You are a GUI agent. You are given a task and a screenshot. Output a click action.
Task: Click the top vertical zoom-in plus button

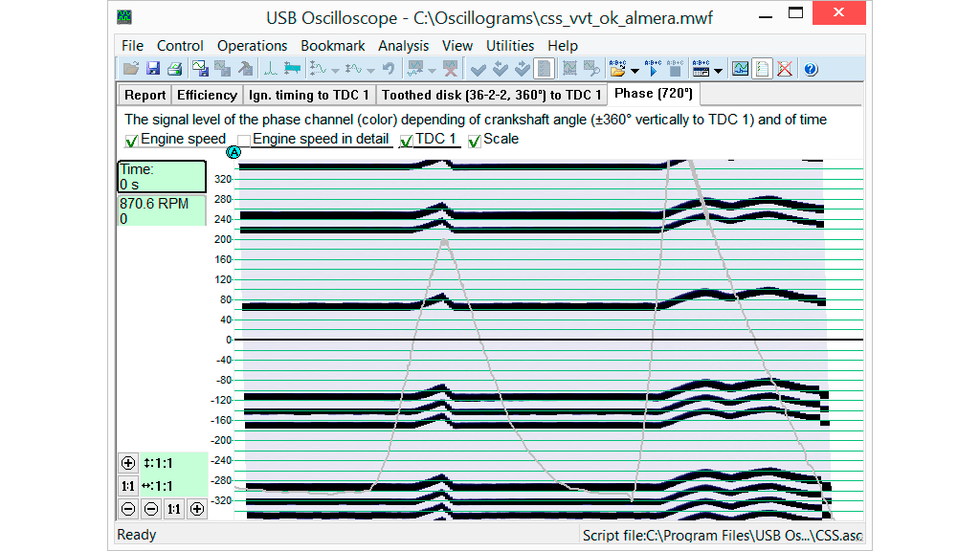pos(129,463)
